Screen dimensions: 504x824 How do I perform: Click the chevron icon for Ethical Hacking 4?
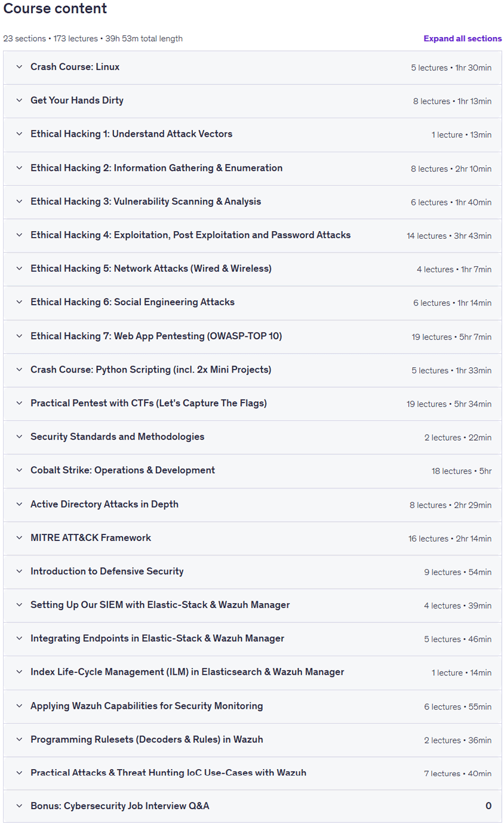(x=19, y=235)
